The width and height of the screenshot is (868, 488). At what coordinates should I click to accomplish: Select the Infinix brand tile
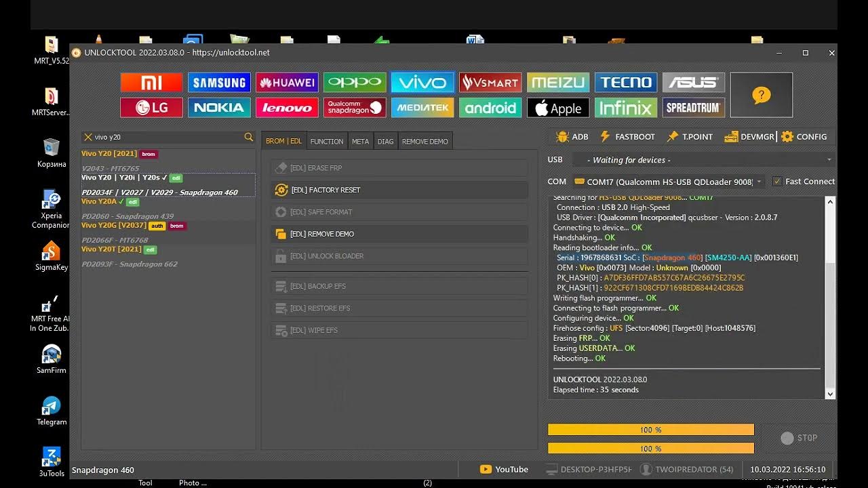point(626,108)
